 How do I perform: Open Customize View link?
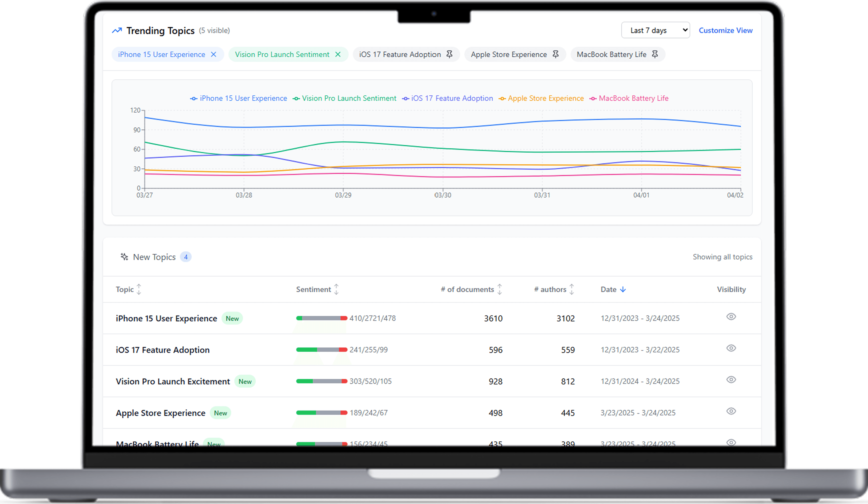click(x=725, y=30)
